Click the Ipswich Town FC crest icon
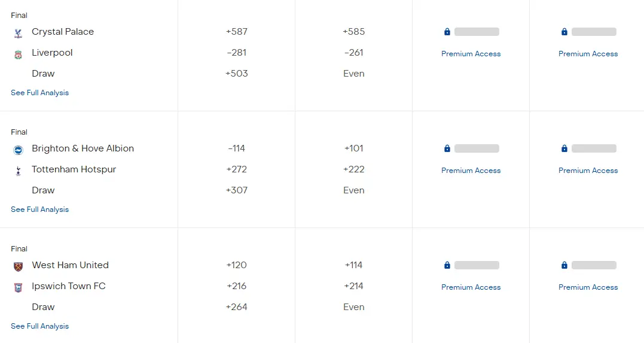Image resolution: width=644 pixels, height=343 pixels. tap(18, 288)
